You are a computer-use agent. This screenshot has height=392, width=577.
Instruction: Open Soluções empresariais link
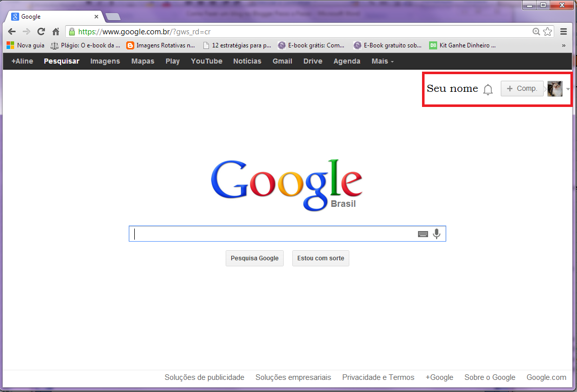pos(293,377)
